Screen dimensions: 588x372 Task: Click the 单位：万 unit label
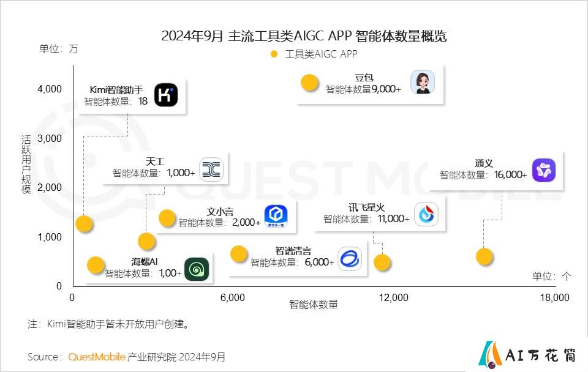click(59, 49)
